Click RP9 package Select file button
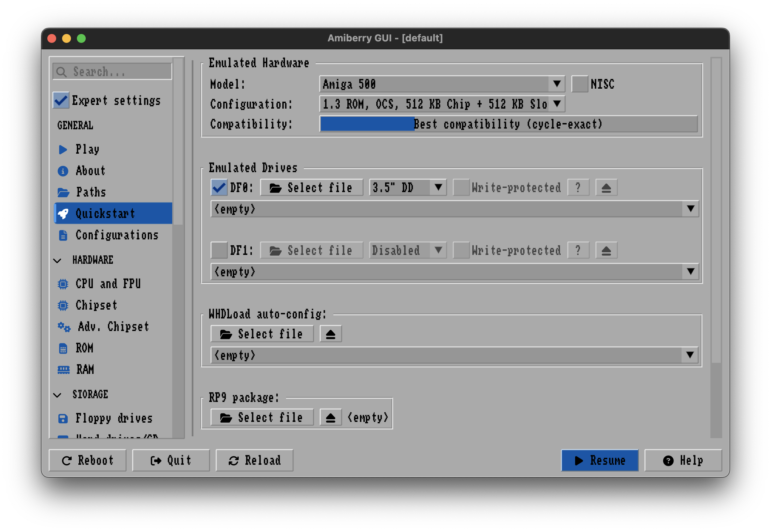 [262, 417]
